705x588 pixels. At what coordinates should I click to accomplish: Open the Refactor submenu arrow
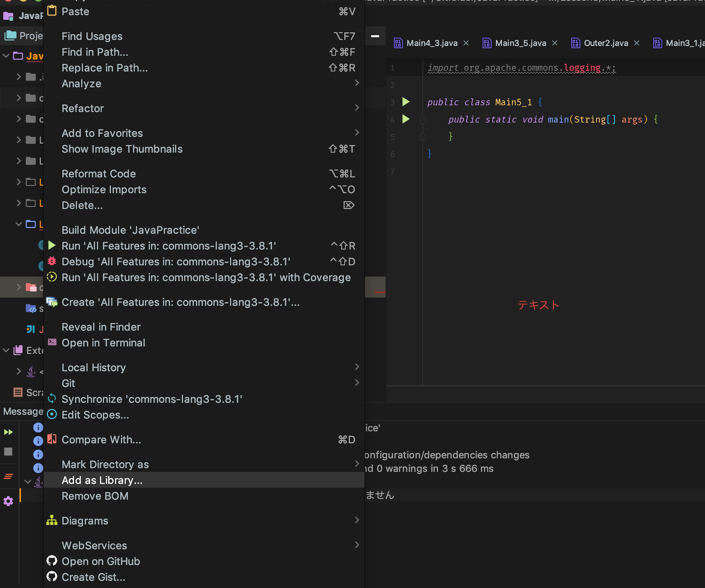(x=357, y=108)
